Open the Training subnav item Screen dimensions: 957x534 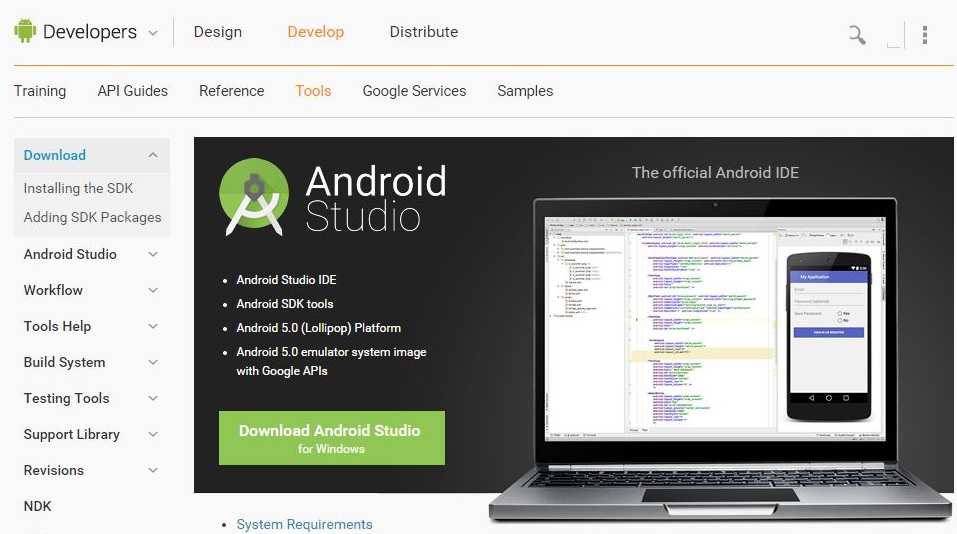pos(40,91)
